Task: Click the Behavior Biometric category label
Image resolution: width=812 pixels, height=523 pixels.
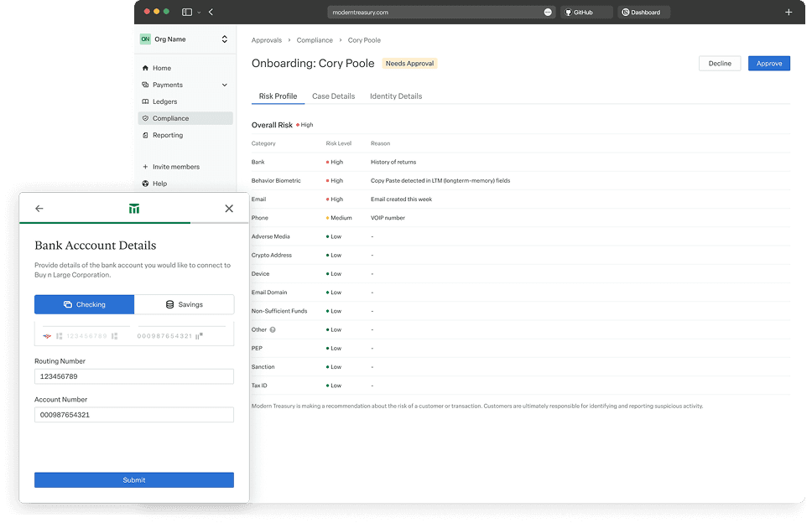Action: [x=275, y=180]
